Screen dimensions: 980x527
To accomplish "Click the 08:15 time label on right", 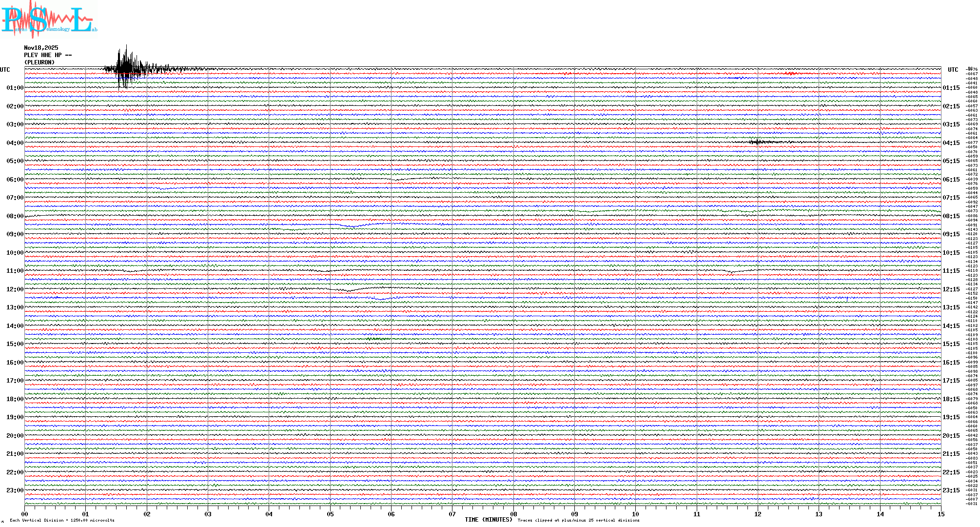I will click(x=951, y=216).
